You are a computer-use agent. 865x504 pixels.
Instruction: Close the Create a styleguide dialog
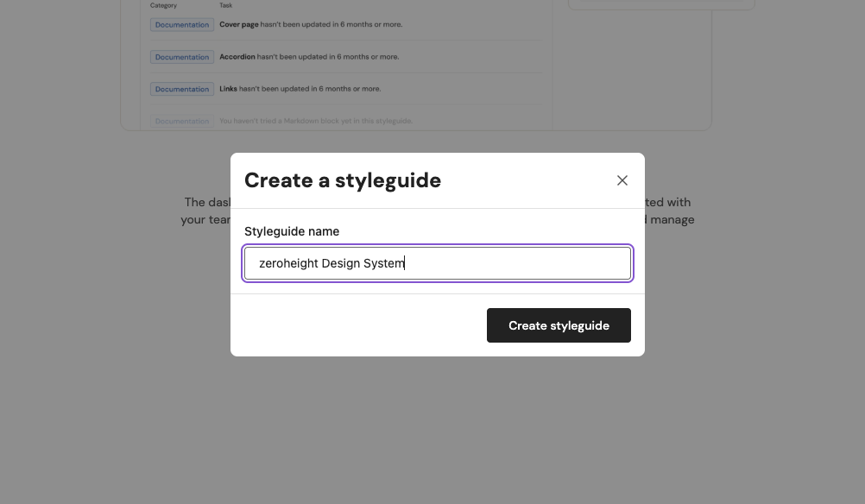(622, 180)
